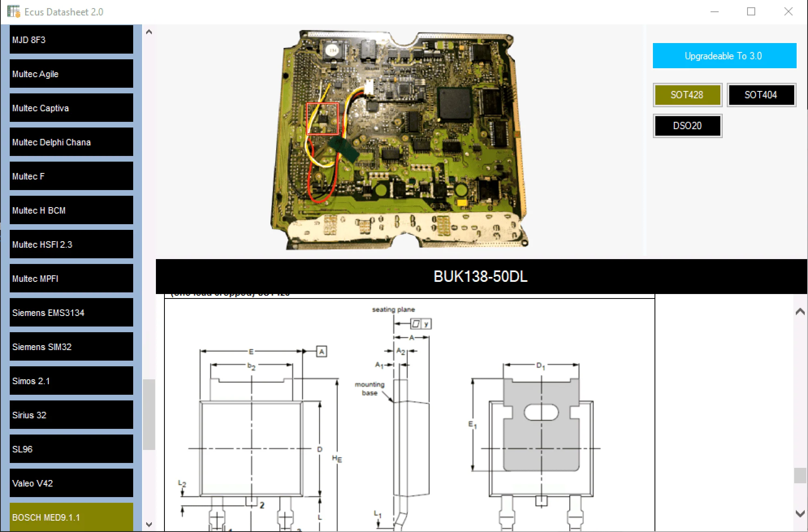Select the SOT404 package button
The image size is (808, 532).
761,95
